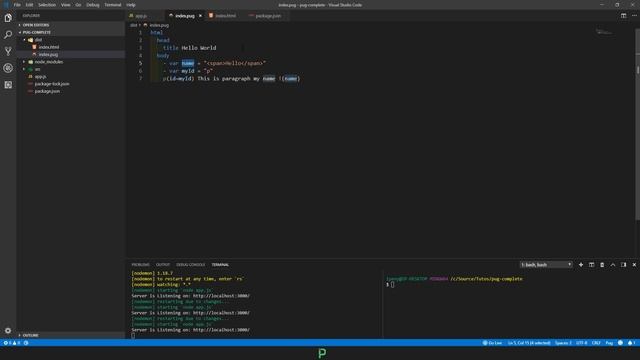Viewport: 640px width, 360px height.
Task: Start the Go Live server button
Action: [492, 343]
